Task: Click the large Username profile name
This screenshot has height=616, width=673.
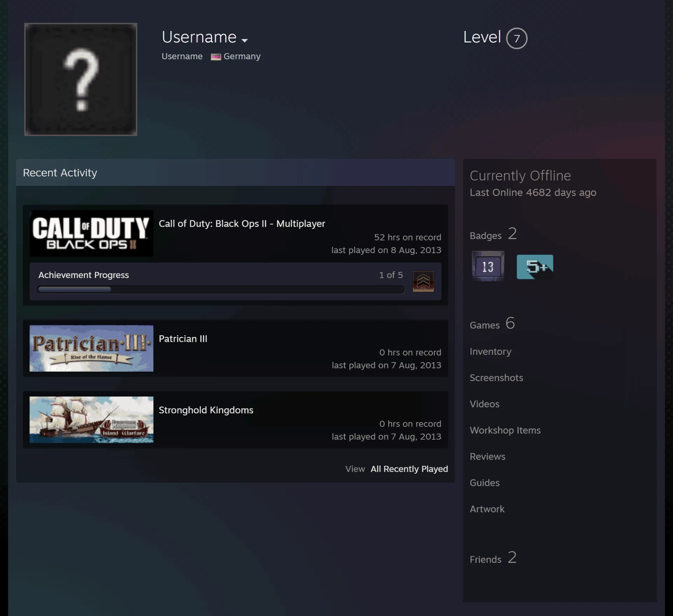Action: [x=199, y=37]
